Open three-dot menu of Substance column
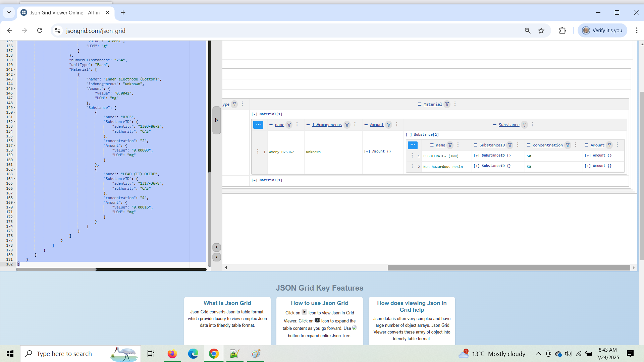Image resolution: width=644 pixels, height=362 pixels. pyautogui.click(x=532, y=124)
